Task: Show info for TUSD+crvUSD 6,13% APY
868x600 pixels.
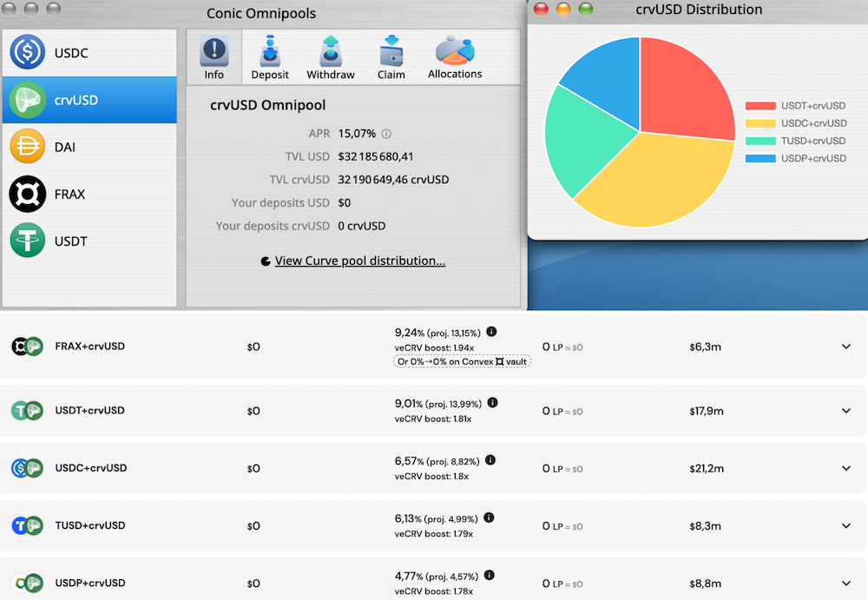Action: coord(489,518)
